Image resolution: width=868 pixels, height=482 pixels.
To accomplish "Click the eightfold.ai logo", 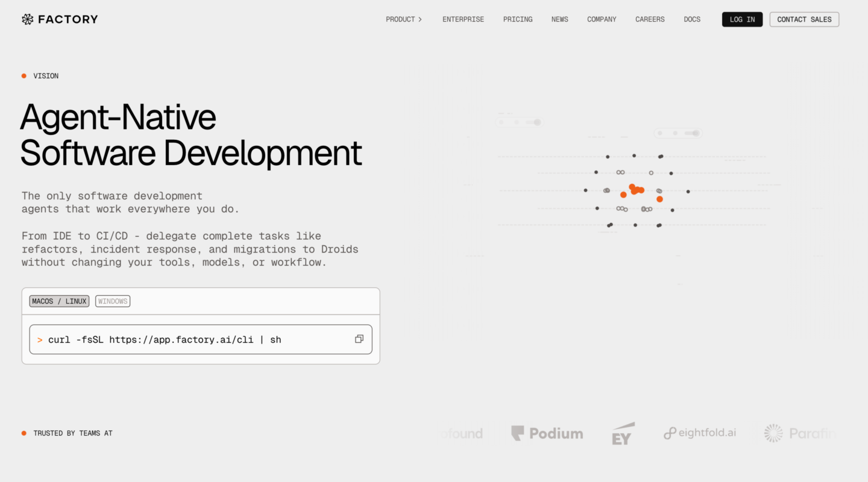I will 700,433.
